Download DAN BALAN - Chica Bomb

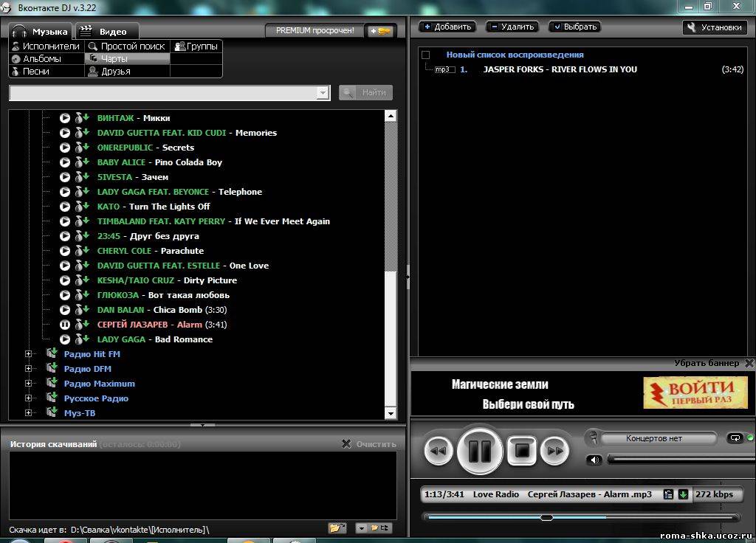coord(82,309)
